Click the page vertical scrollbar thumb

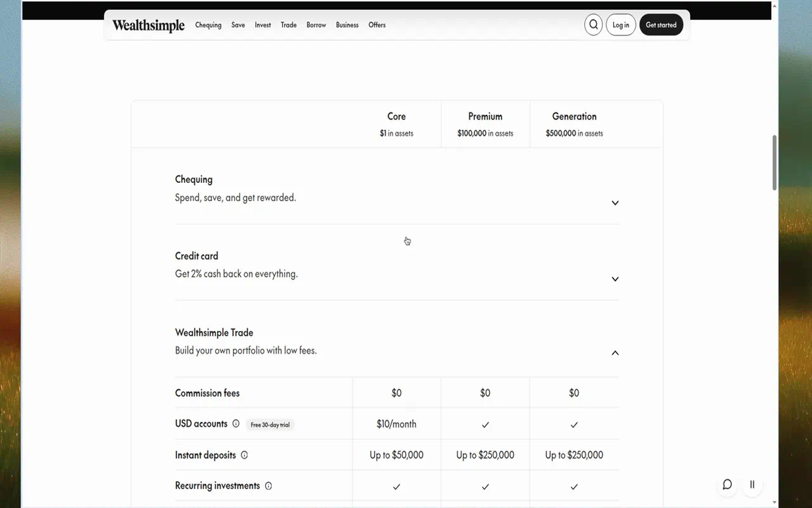(x=774, y=163)
